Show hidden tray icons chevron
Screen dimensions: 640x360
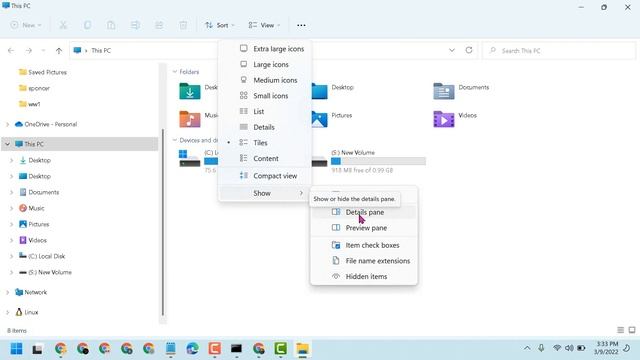tap(527, 348)
